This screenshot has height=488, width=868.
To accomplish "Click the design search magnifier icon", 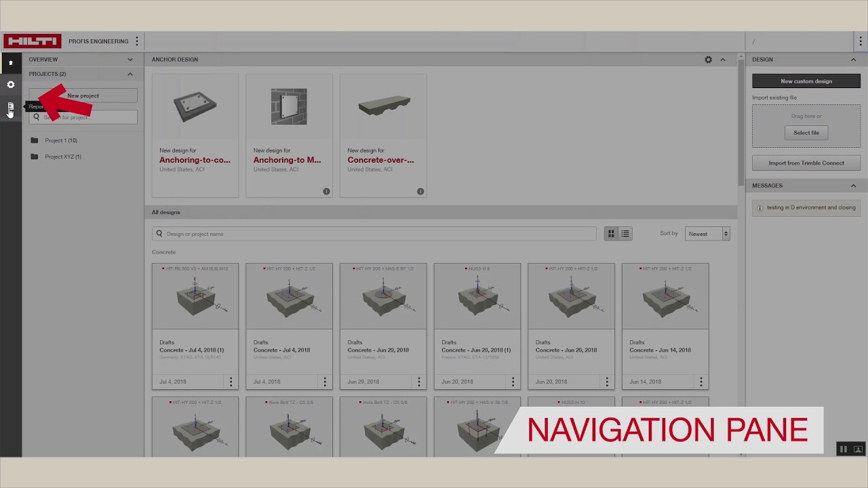I will [159, 234].
